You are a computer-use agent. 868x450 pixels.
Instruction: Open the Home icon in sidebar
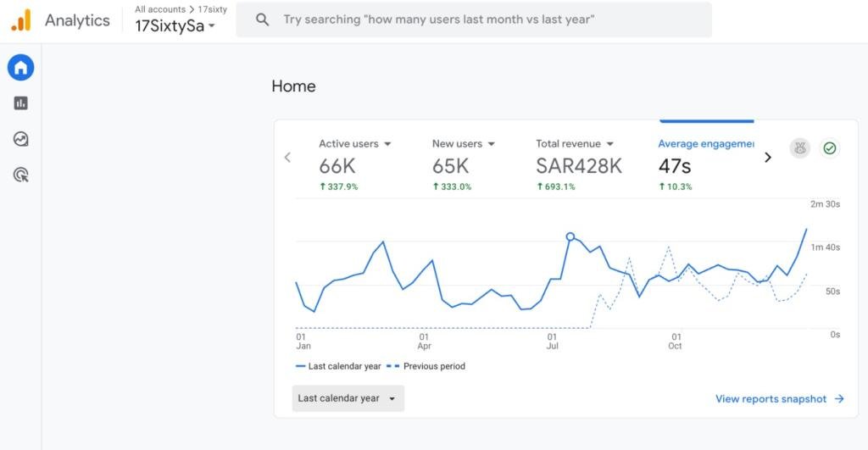(x=20, y=68)
